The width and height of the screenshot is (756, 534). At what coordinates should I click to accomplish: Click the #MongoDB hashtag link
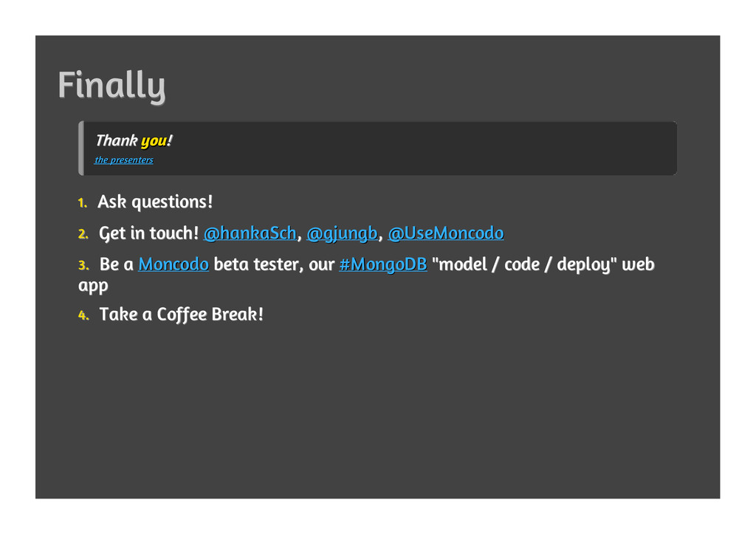click(383, 264)
